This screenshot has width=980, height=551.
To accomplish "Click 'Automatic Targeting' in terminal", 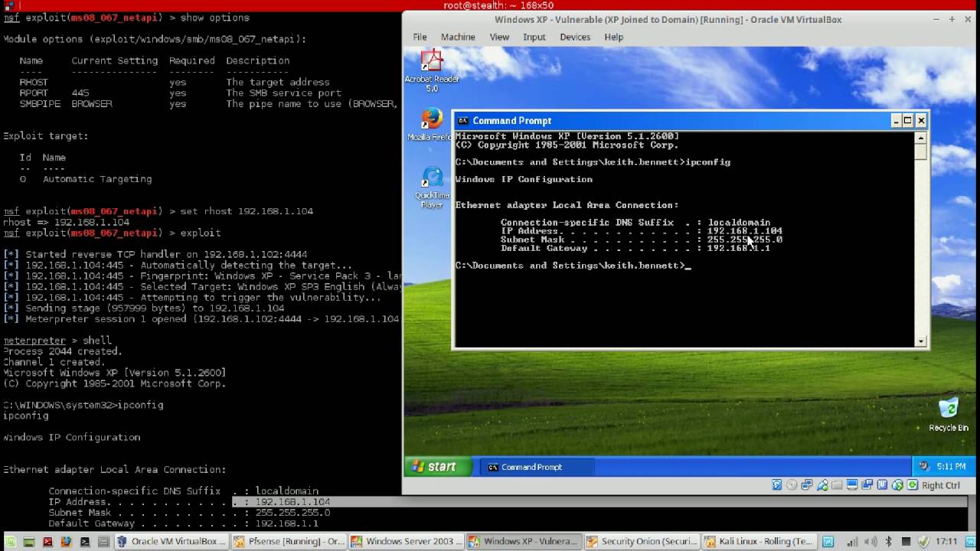I will point(97,179).
